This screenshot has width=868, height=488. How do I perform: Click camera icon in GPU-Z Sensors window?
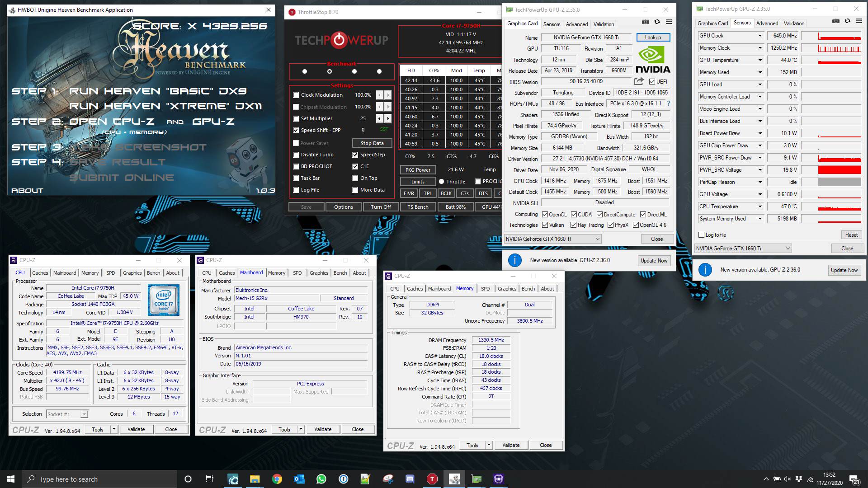(x=836, y=21)
